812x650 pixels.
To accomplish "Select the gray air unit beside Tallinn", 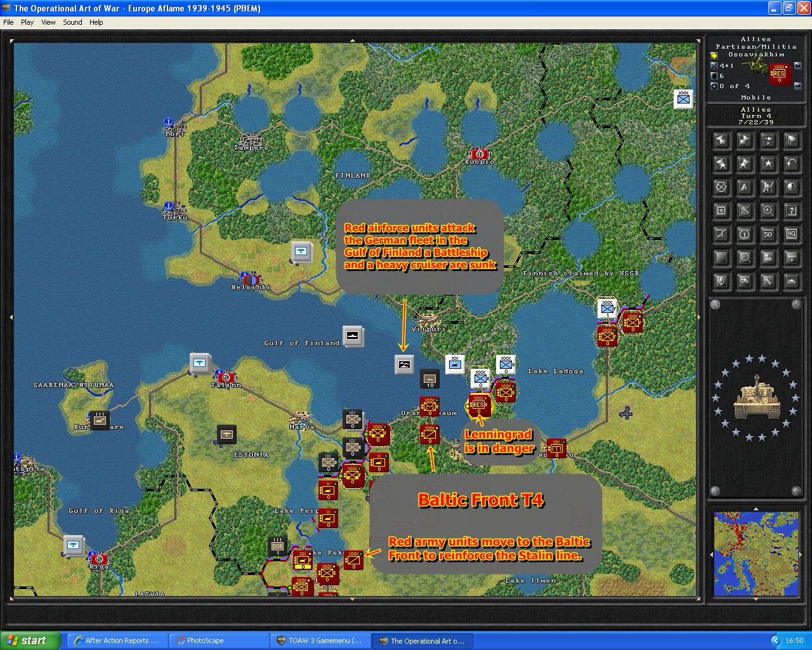I will click(x=200, y=364).
